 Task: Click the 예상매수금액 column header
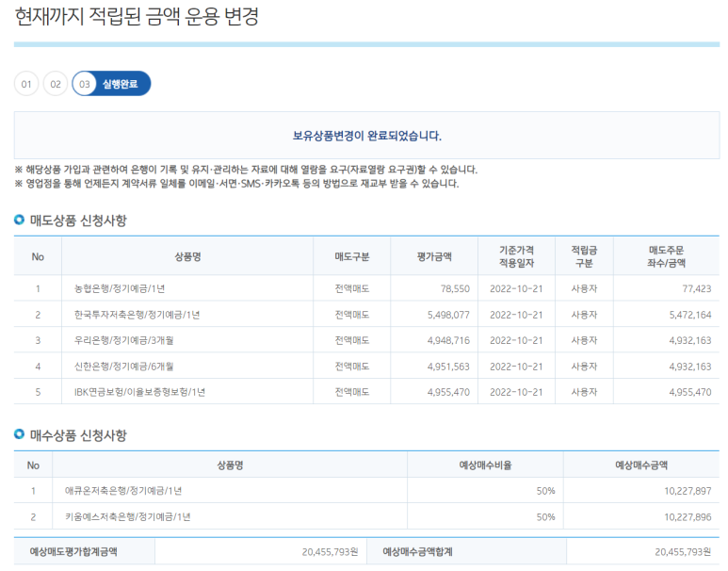(x=641, y=465)
